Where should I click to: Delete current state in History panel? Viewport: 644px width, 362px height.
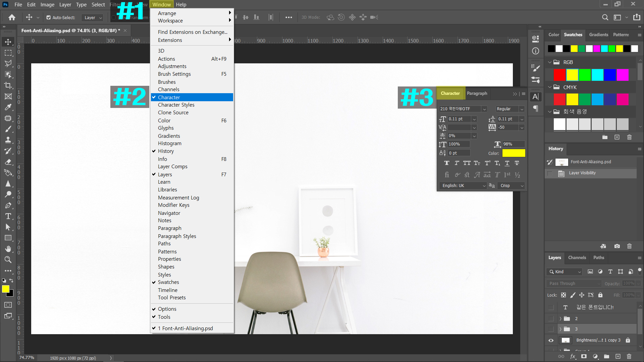[x=629, y=246]
